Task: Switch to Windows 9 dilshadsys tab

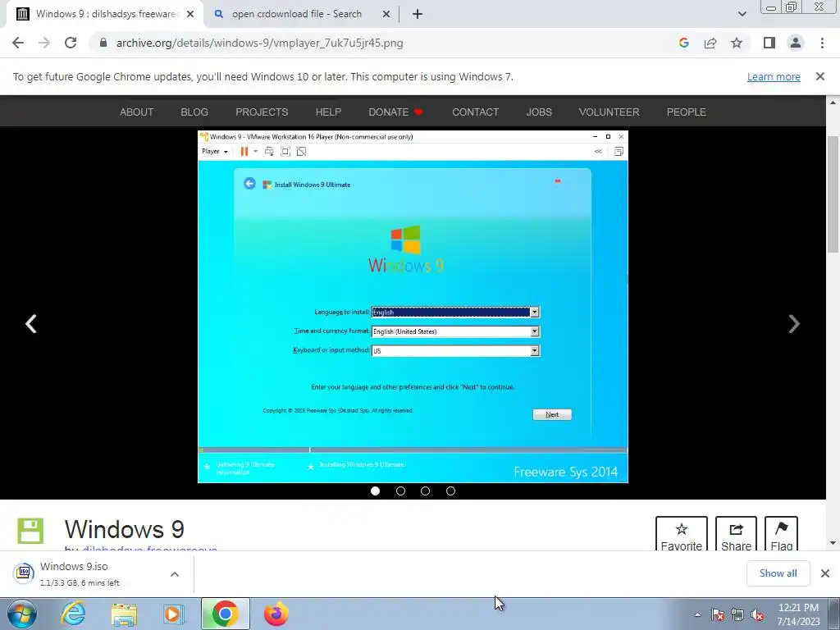Action: pyautogui.click(x=105, y=14)
